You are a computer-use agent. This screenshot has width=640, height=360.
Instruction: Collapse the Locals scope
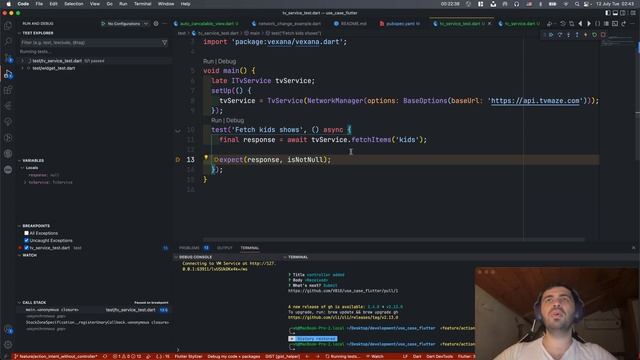(22, 168)
